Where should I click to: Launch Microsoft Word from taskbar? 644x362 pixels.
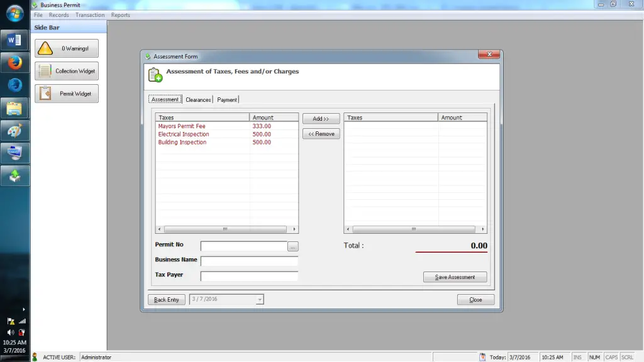15,40
